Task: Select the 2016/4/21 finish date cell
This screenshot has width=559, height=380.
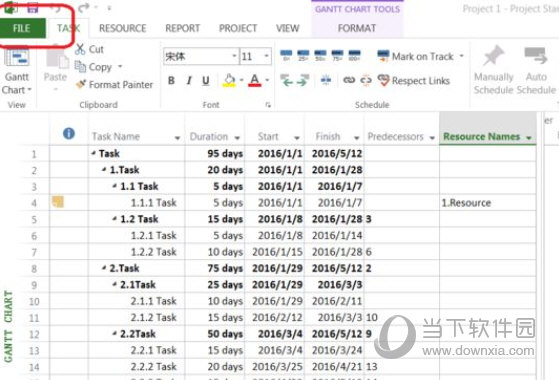Action: tap(334, 366)
